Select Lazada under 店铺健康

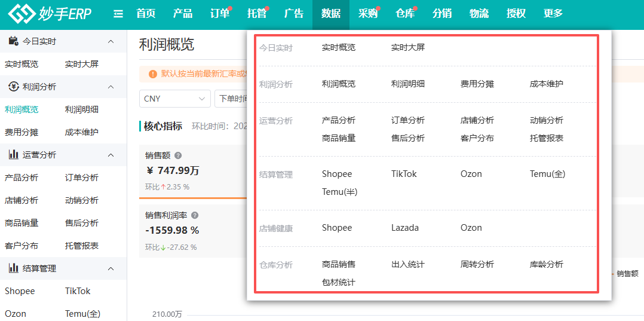click(x=404, y=228)
